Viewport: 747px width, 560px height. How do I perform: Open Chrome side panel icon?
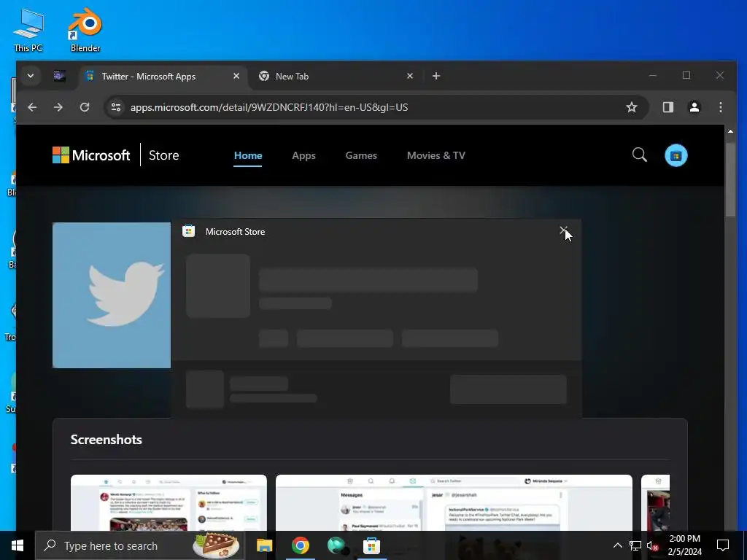point(668,107)
